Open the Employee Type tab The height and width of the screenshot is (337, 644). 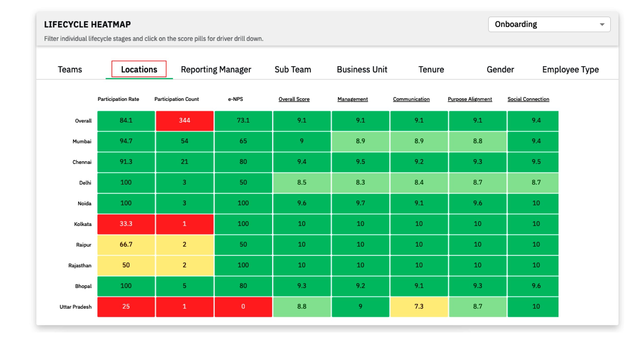(x=570, y=70)
